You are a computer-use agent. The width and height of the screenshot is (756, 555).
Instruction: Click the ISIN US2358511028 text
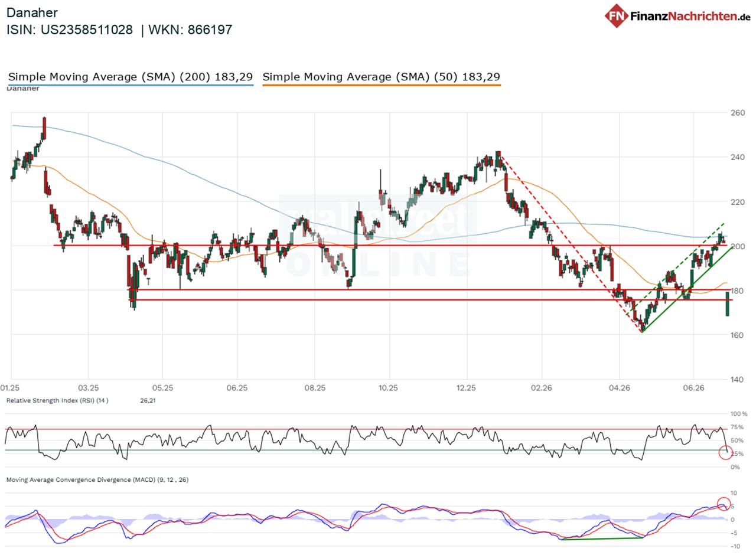(70, 30)
